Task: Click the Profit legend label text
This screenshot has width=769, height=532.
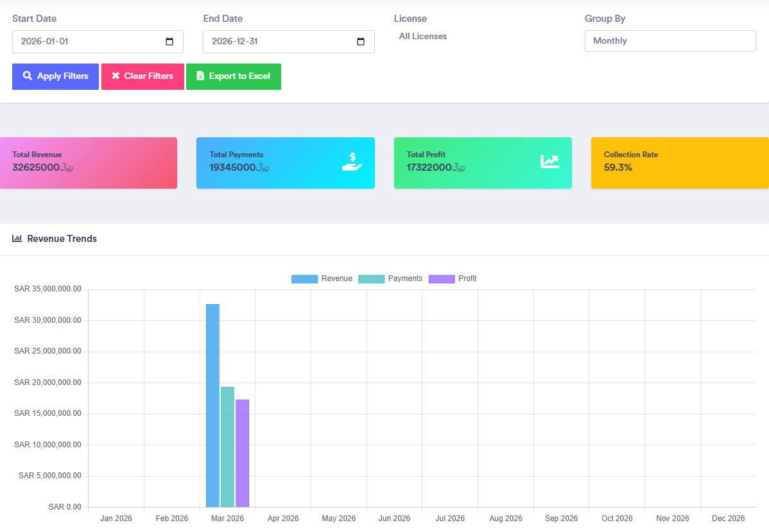Action: pyautogui.click(x=467, y=279)
